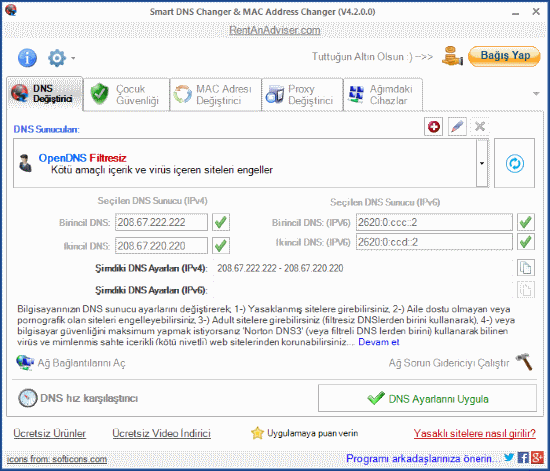This screenshot has height=471, width=550.
Task: Toggle Birincil DNS IPv4 checkmark
Action: pos(221,222)
